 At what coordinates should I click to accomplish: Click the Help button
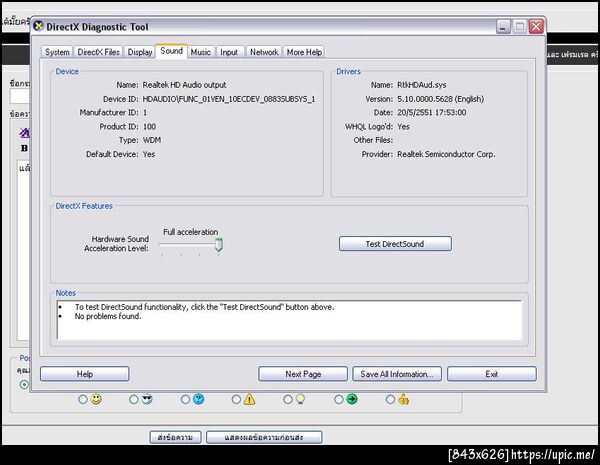click(x=85, y=374)
